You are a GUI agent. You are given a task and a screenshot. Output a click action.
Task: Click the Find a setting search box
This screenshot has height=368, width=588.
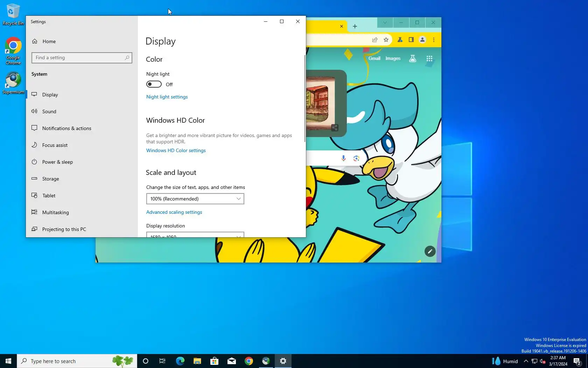82,57
